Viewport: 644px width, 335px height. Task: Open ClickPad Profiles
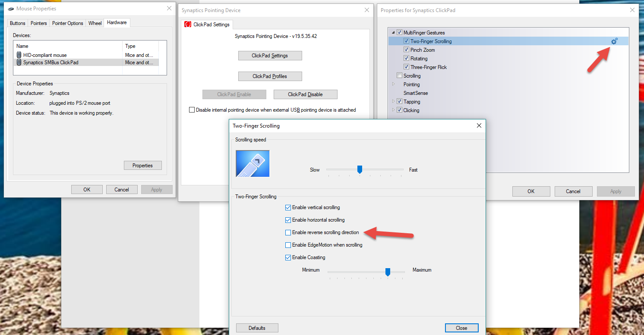pos(270,76)
